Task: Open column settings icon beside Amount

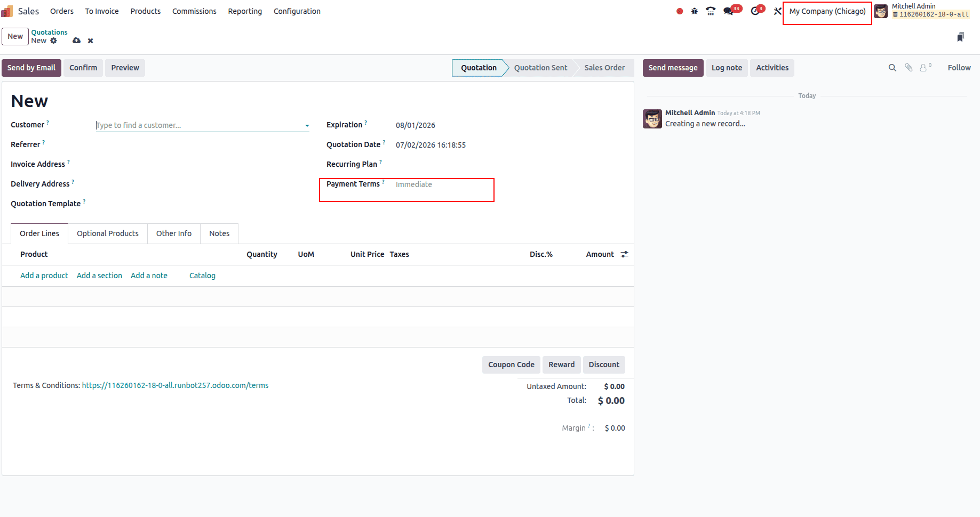Action: click(x=625, y=254)
